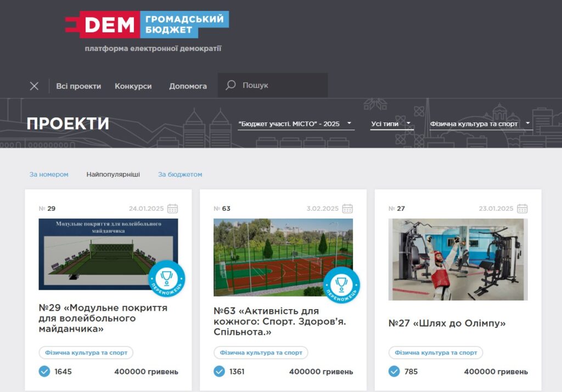Go to Конкурси menu item

tap(133, 86)
